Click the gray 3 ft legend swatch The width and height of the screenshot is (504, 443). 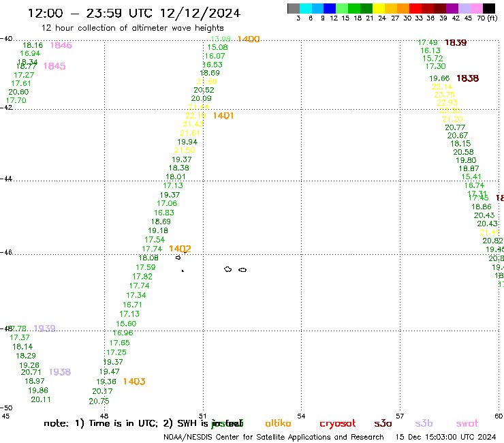point(294,8)
